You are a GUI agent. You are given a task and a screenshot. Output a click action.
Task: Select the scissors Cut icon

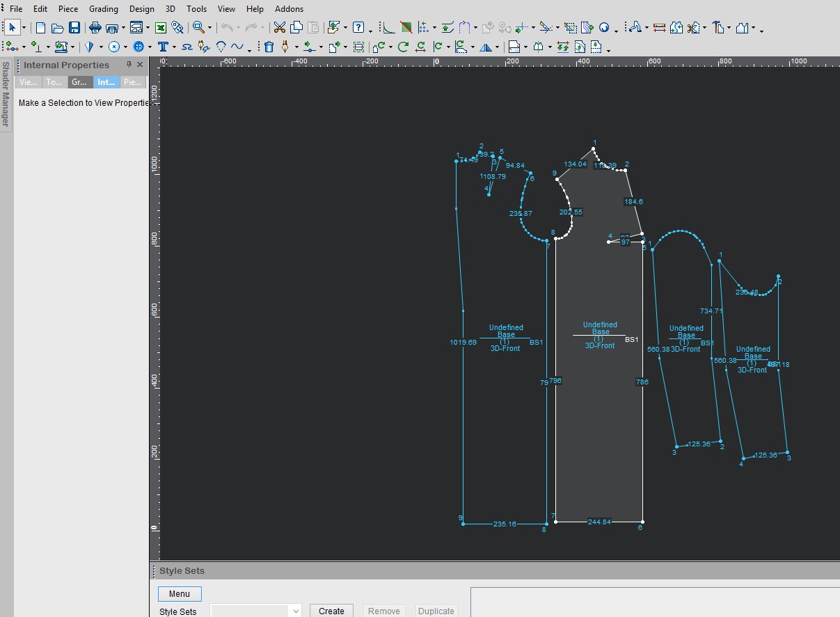tap(279, 28)
